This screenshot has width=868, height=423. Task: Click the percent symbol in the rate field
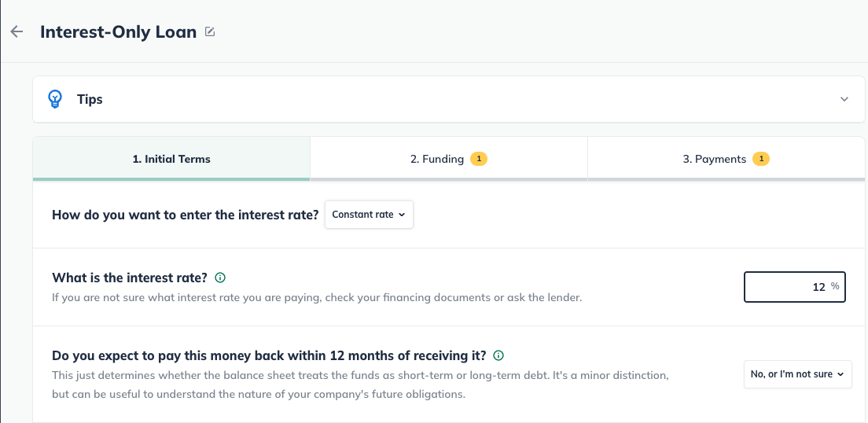click(835, 287)
